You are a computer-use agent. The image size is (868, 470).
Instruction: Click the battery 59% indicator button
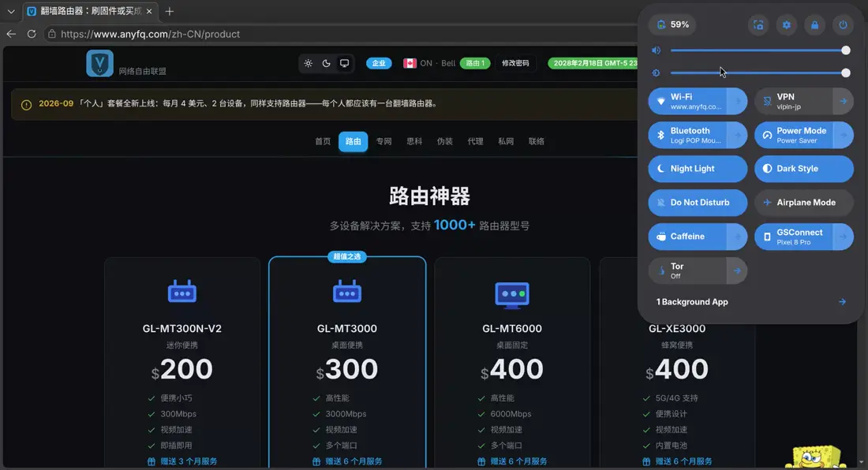(x=672, y=25)
